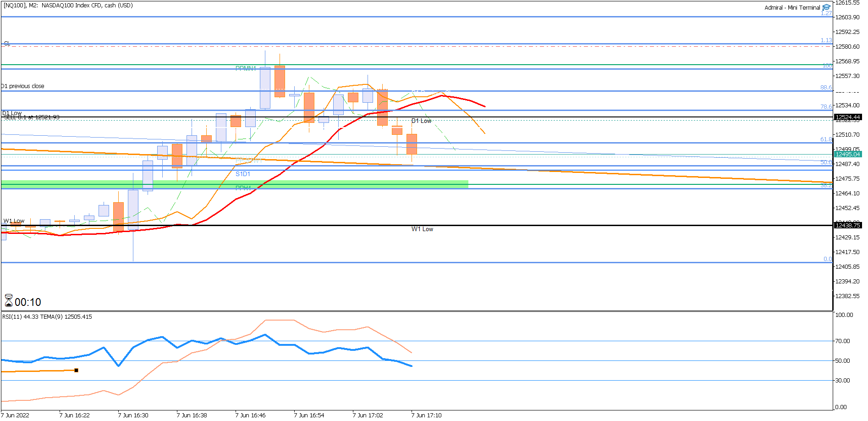The width and height of the screenshot is (868, 421).
Task: Click the 88.6 Fibonacci level label
Action: pyautogui.click(x=826, y=88)
